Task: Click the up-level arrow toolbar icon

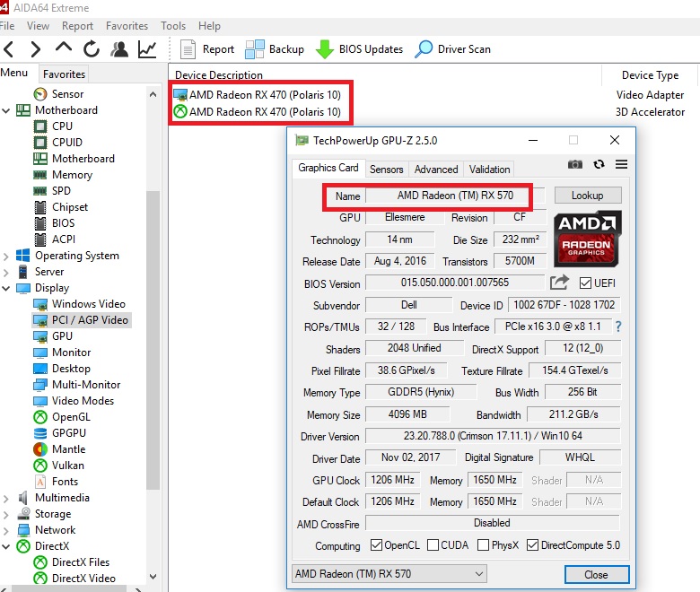Action: click(x=64, y=47)
